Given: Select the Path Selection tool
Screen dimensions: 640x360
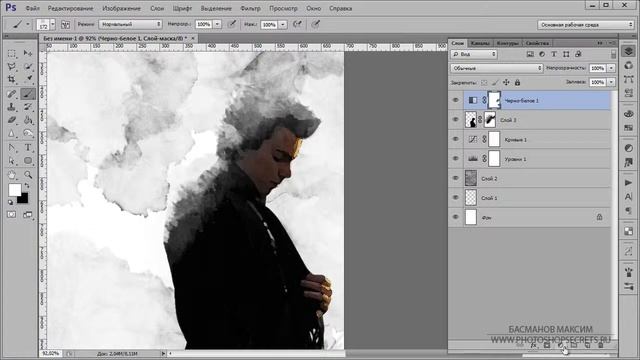Looking at the screenshot, I should click(x=12, y=161).
